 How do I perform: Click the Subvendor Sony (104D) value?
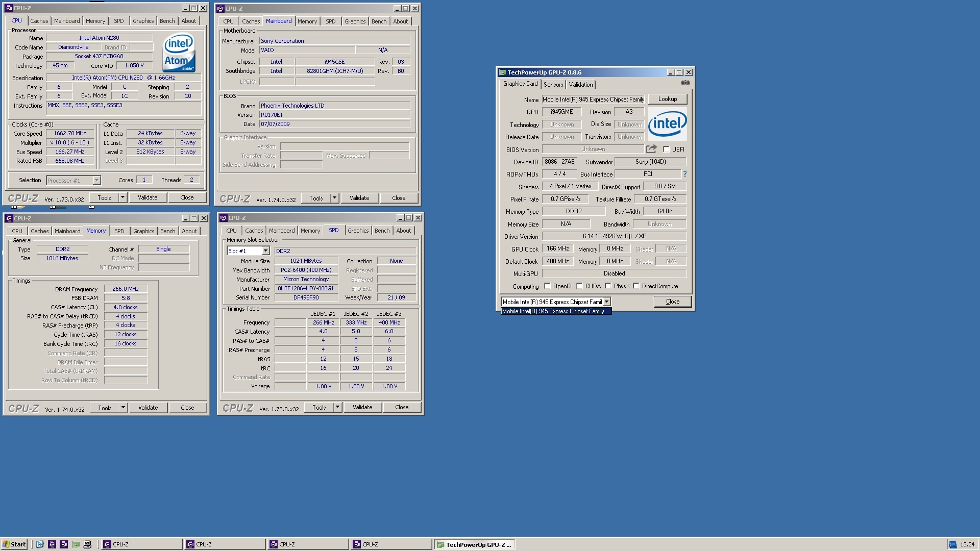click(x=650, y=162)
